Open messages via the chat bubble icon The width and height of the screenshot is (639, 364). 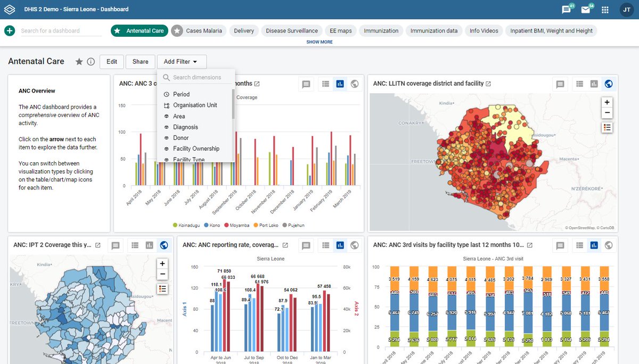click(565, 10)
